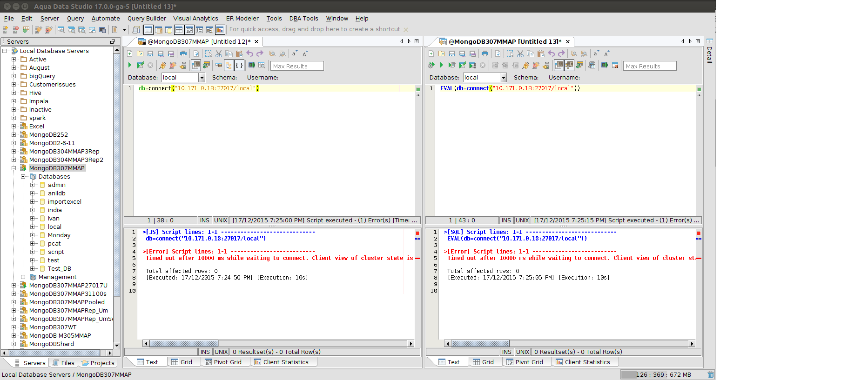Click the Undo arrow in Untitled 13 toolbar

pos(551,54)
